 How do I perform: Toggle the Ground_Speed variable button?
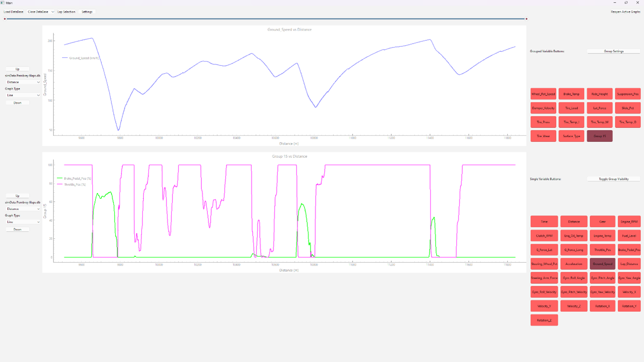[x=602, y=264]
